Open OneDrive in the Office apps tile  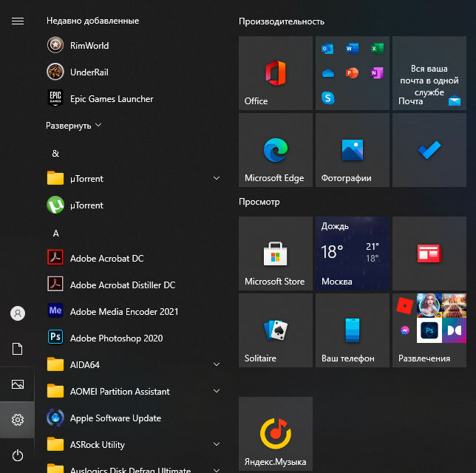pyautogui.click(x=328, y=73)
